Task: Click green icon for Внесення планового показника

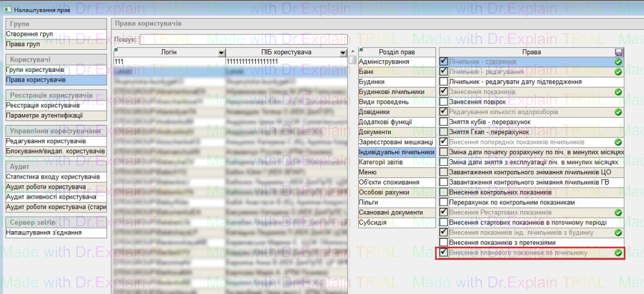Action: 618,253
